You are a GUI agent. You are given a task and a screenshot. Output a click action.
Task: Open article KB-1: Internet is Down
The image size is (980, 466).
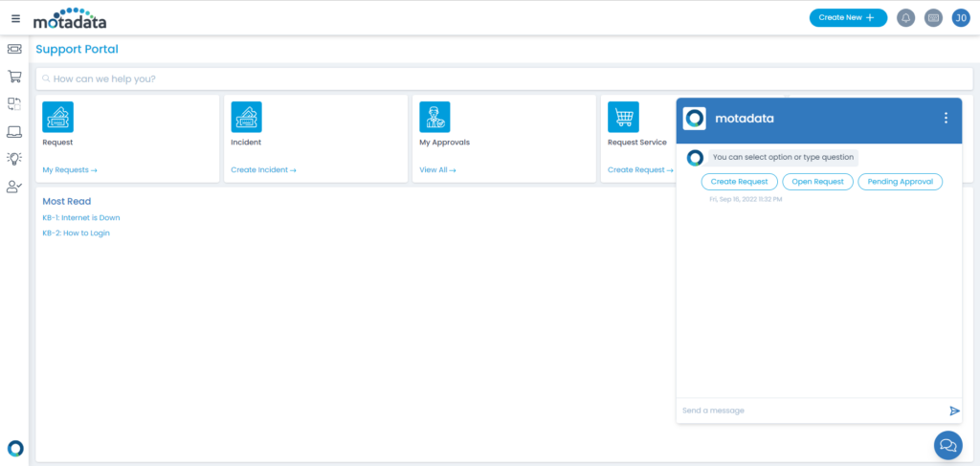pos(81,218)
